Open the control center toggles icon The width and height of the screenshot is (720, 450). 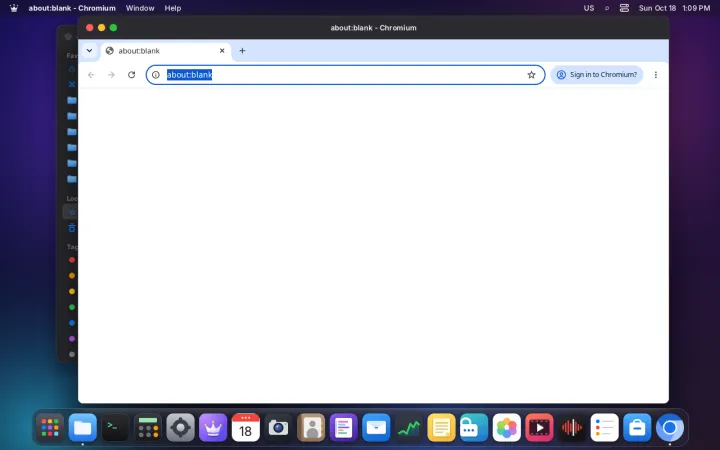tap(624, 8)
